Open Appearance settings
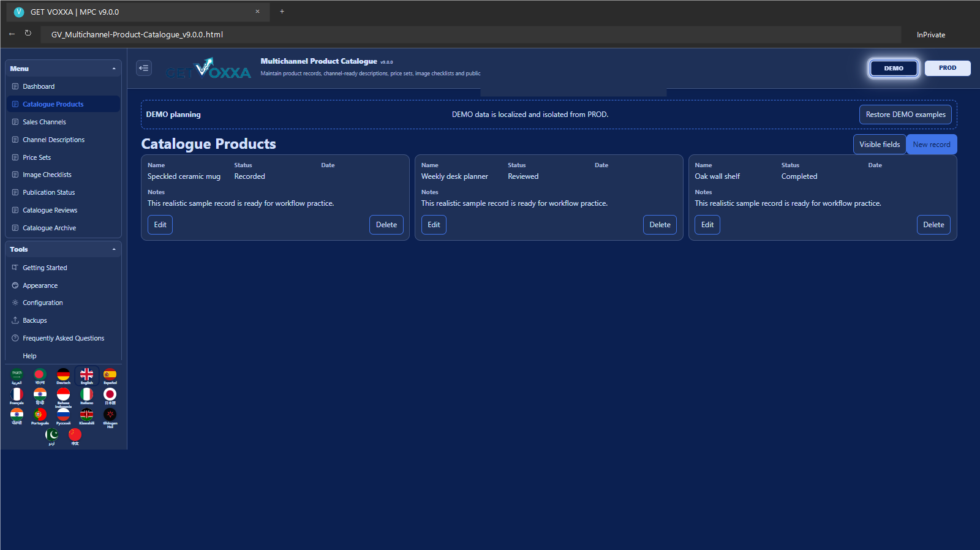Screen dimensions: 980x550 [x=63, y=285]
